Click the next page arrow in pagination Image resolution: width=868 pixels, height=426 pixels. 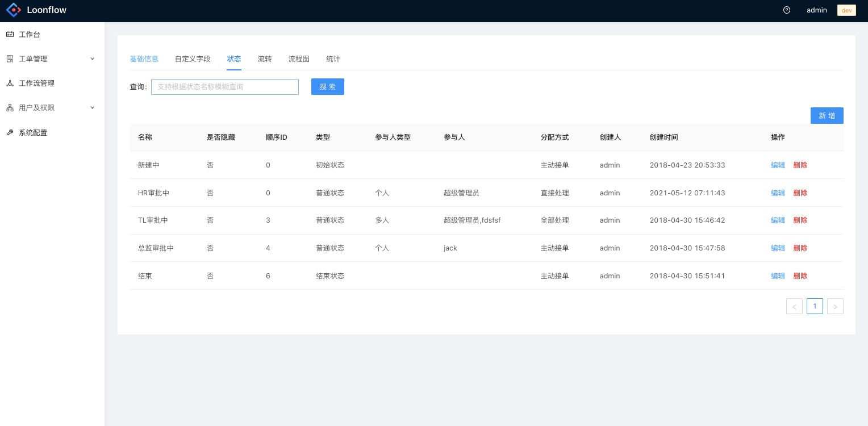click(x=835, y=306)
